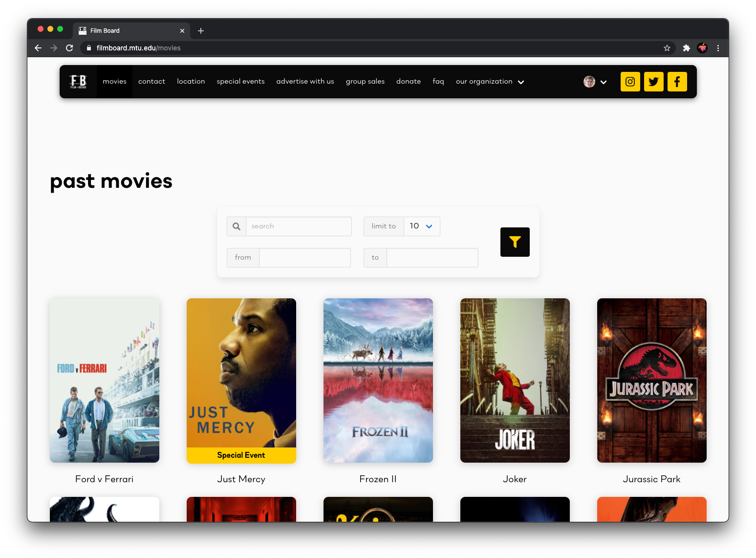Viewport: 756px width, 558px height.
Task: Open the Film Board Facebook page
Action: point(677,82)
